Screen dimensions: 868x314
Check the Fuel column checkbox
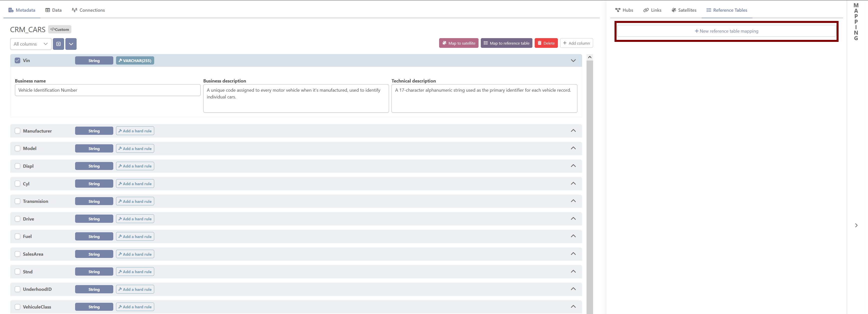17,236
